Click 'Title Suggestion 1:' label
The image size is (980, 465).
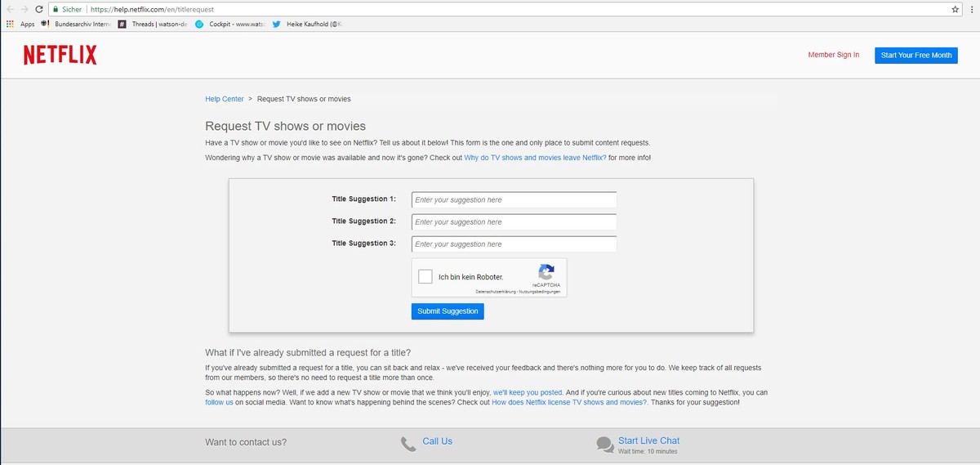point(363,199)
